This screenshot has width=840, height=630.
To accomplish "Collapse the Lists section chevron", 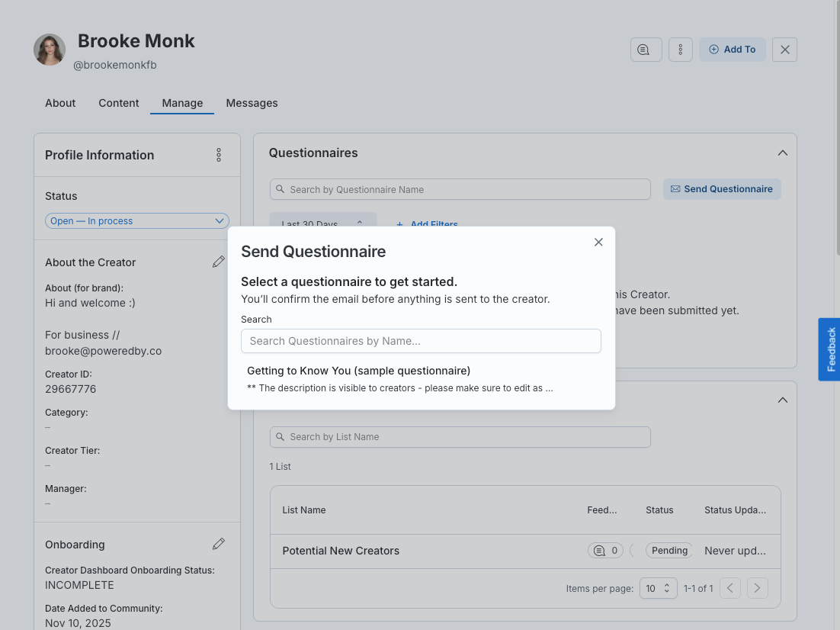I will pos(782,400).
